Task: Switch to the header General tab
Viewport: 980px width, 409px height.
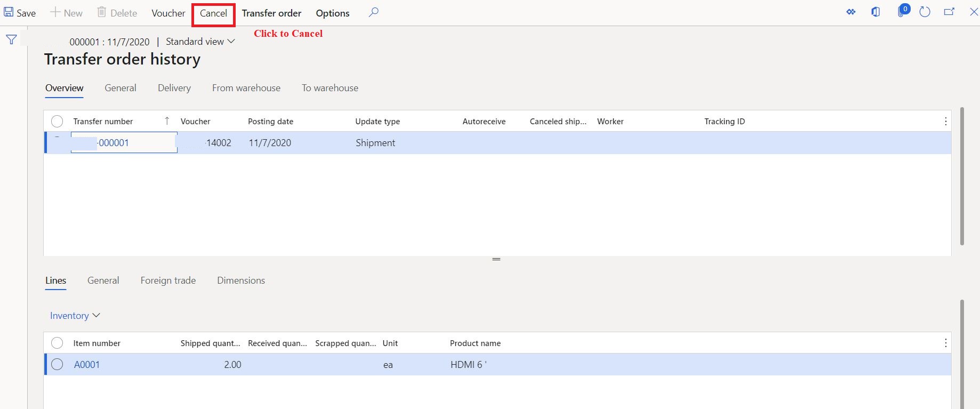Action: point(121,88)
